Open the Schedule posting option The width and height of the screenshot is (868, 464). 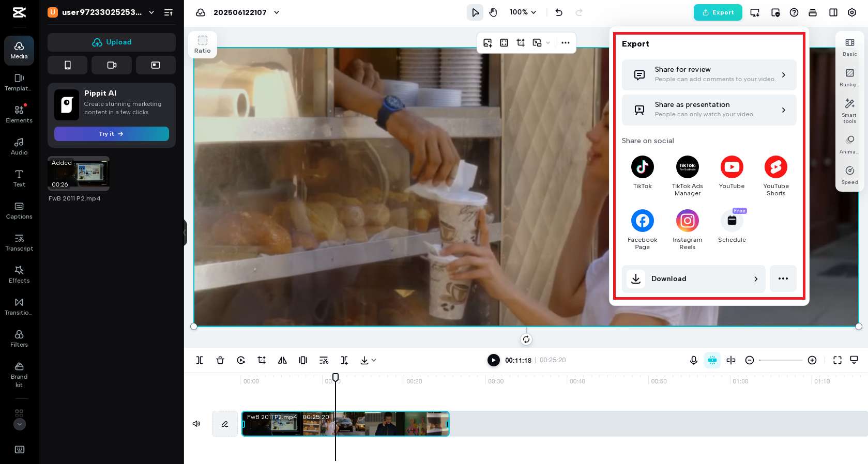pyautogui.click(x=732, y=226)
